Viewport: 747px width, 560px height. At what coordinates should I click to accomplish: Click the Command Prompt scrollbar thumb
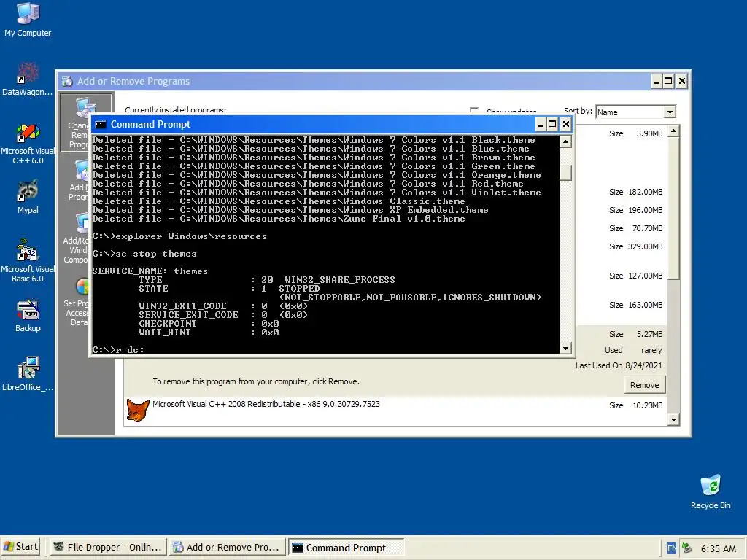coord(565,172)
